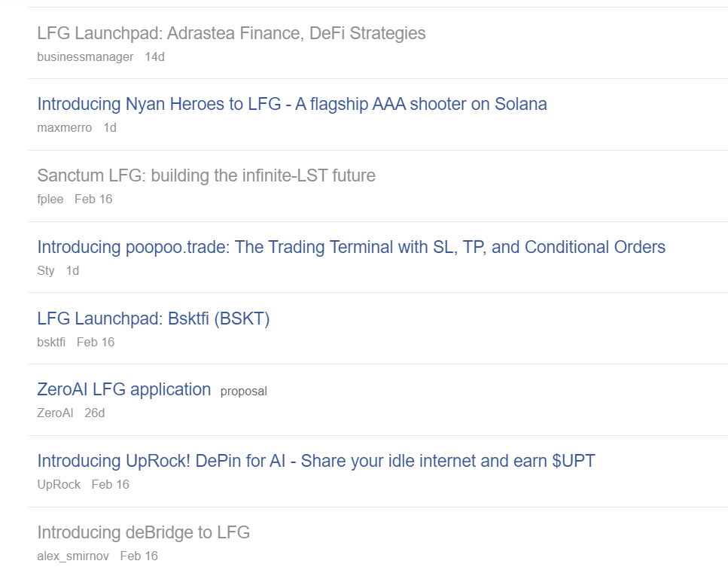Screen dimensions: 728x573
Task: Open the Sanctum LFG infinite-LST topic
Action: click(206, 175)
